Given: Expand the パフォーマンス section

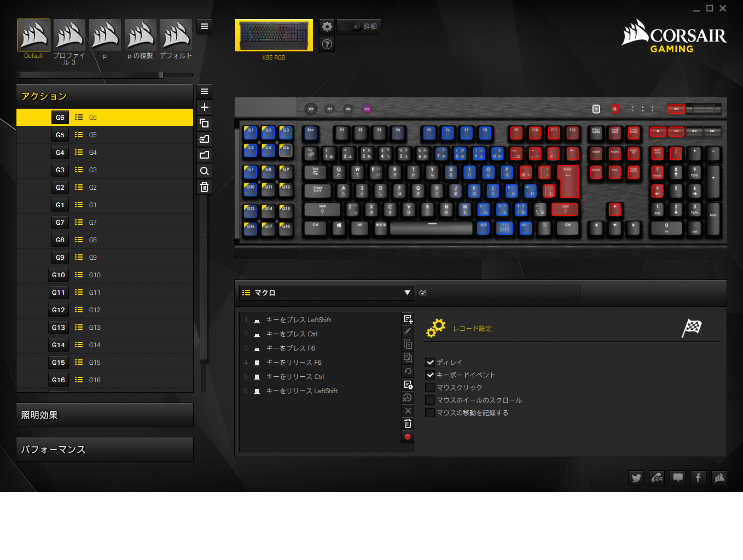Looking at the screenshot, I should pyautogui.click(x=105, y=450).
